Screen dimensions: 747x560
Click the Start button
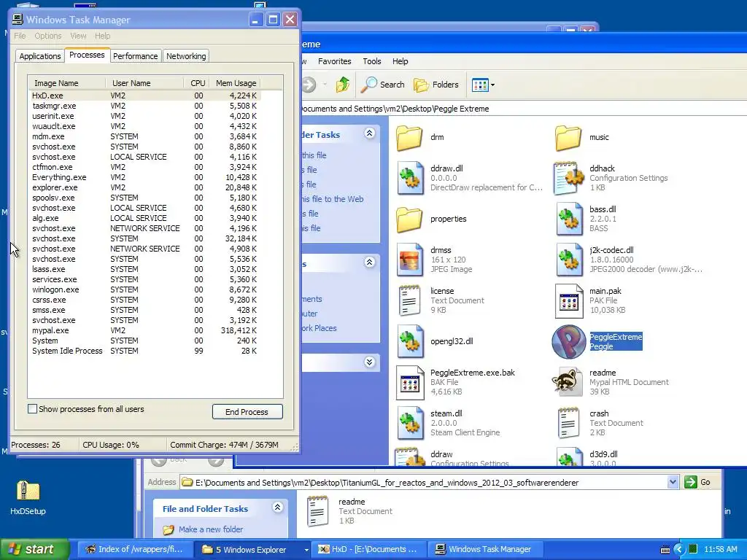click(x=34, y=550)
